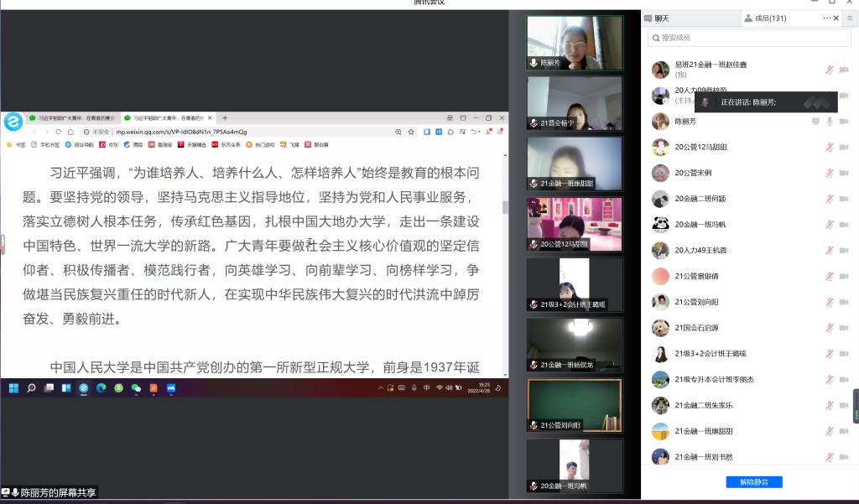Select 21公管刘向阳's blackboard video tile
The image size is (859, 504).
coord(575,404)
